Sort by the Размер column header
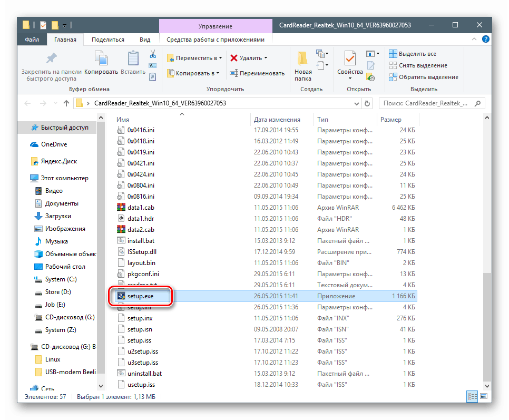Screen dimensions: 509x420 tap(391, 120)
